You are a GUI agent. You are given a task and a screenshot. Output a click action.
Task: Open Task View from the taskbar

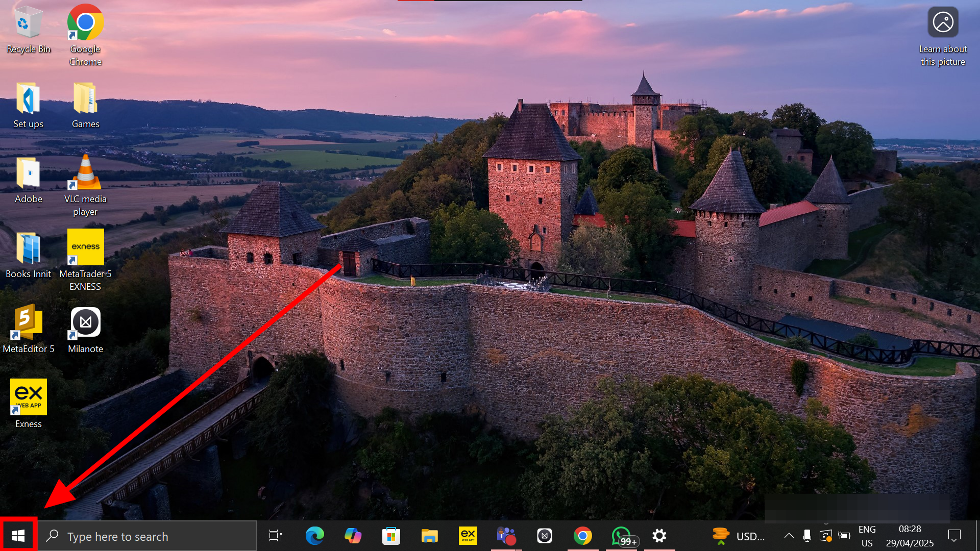(276, 536)
